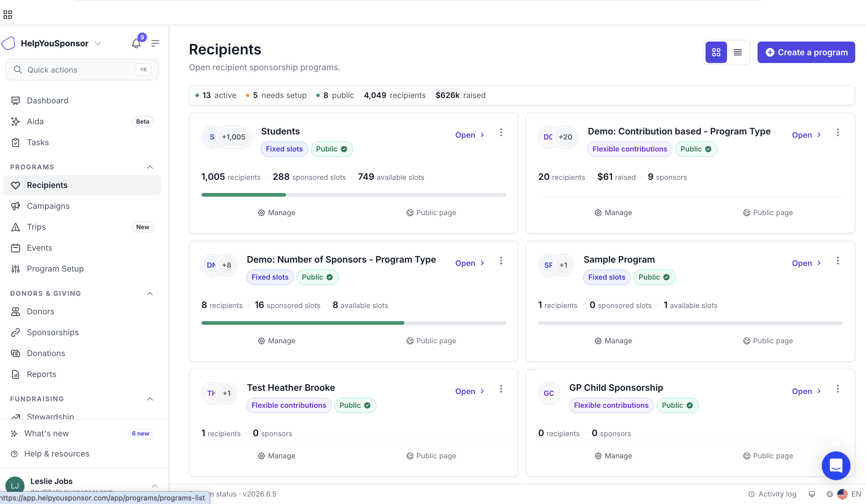Open the GP Child Sponsorship three-dot menu
Viewport: 866px width, 504px height.
838,389
